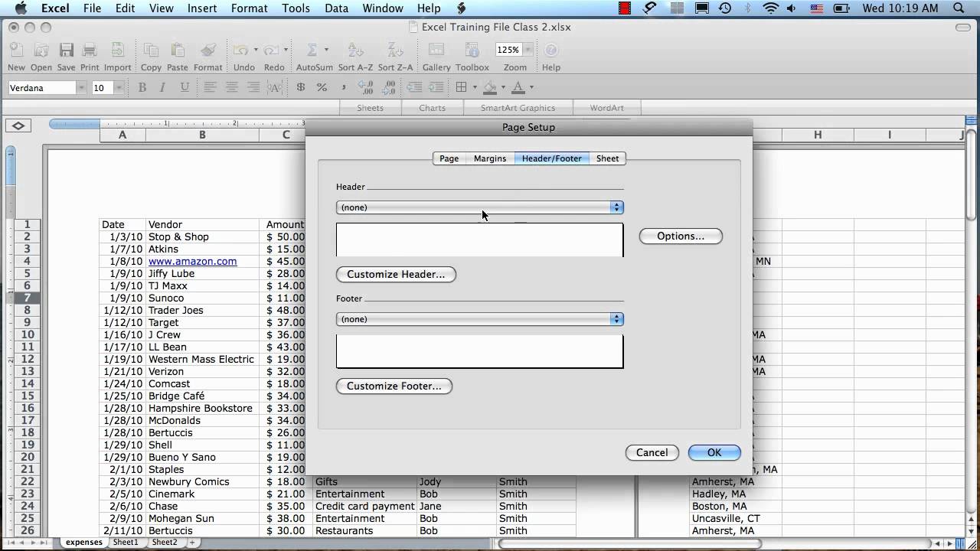Select the Sheet2 worksheet tab
This screenshot has width=980, height=551.
tap(165, 542)
